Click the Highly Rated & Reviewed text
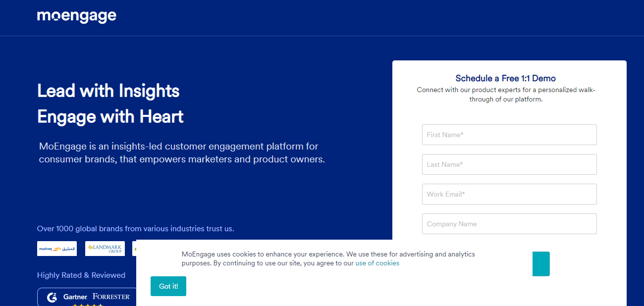The image size is (644, 306). tap(81, 275)
